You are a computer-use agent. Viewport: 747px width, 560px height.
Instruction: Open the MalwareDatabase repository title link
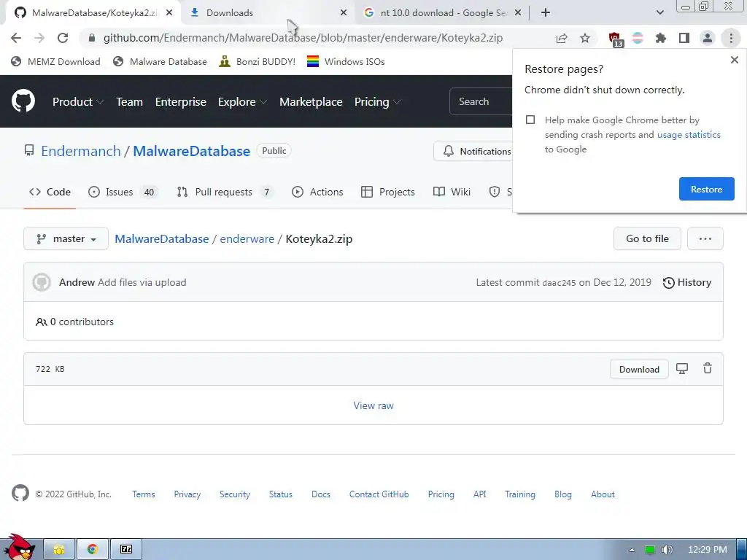point(192,151)
